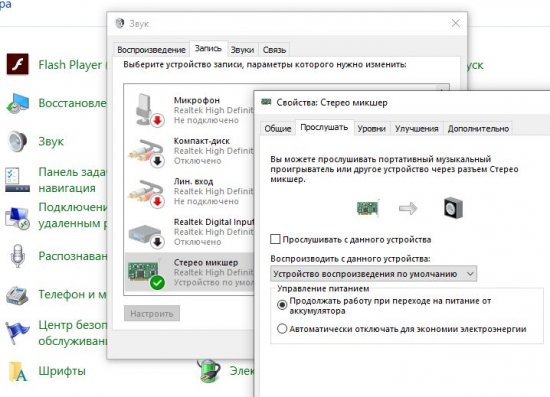Click the Восстановление icon in Control Panel
The image size is (550, 397).
[18, 103]
